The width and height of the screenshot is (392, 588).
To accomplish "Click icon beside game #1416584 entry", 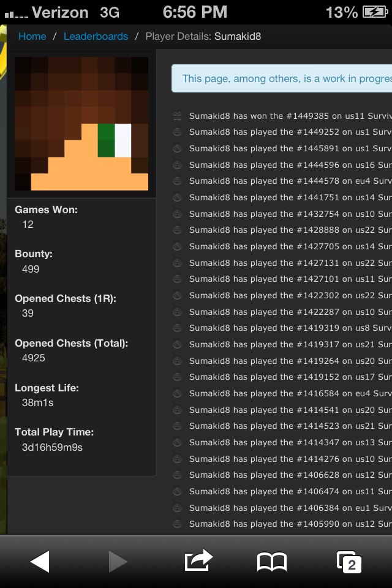I will pyautogui.click(x=178, y=393).
